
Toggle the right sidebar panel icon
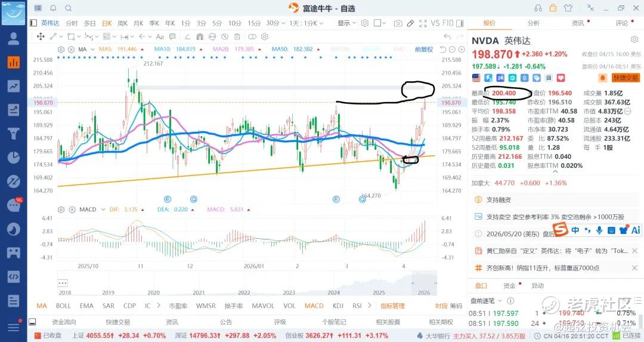460,23
